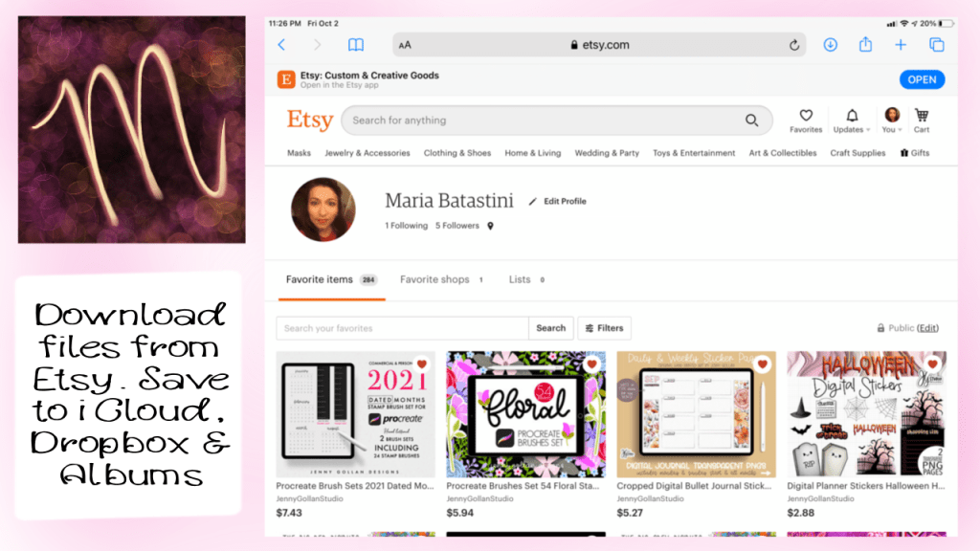
Task: Open the You account dropdown
Action: tap(892, 120)
